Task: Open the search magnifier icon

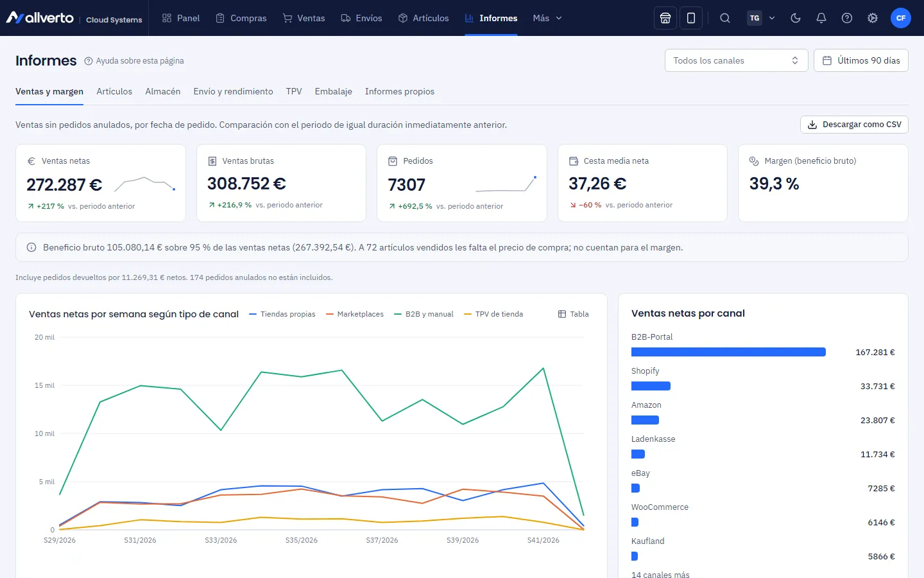Action: [725, 18]
